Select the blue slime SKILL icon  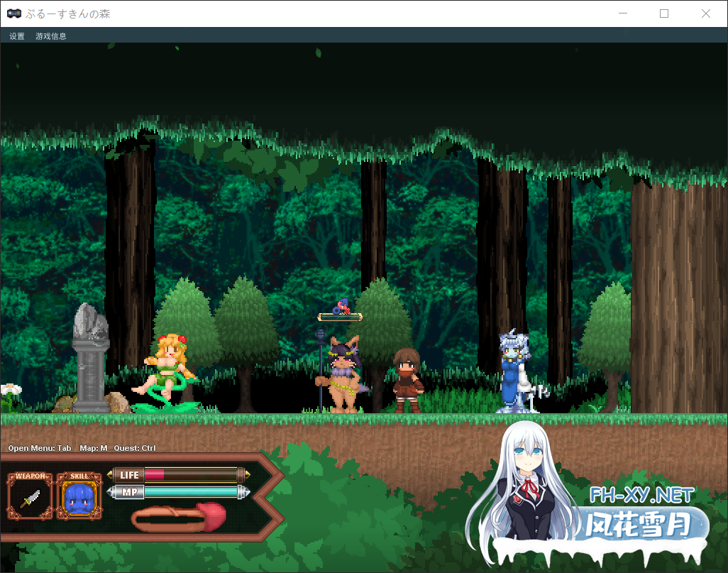pyautogui.click(x=79, y=498)
